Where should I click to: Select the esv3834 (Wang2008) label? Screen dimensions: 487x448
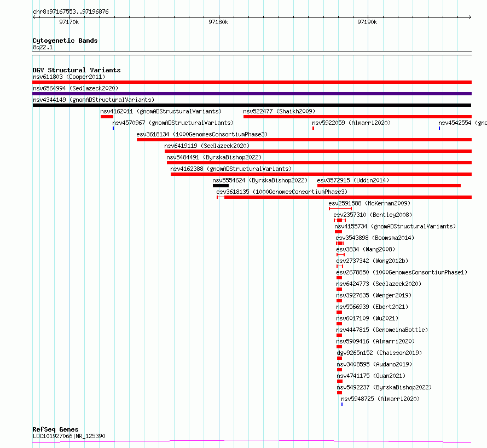tap(366, 249)
